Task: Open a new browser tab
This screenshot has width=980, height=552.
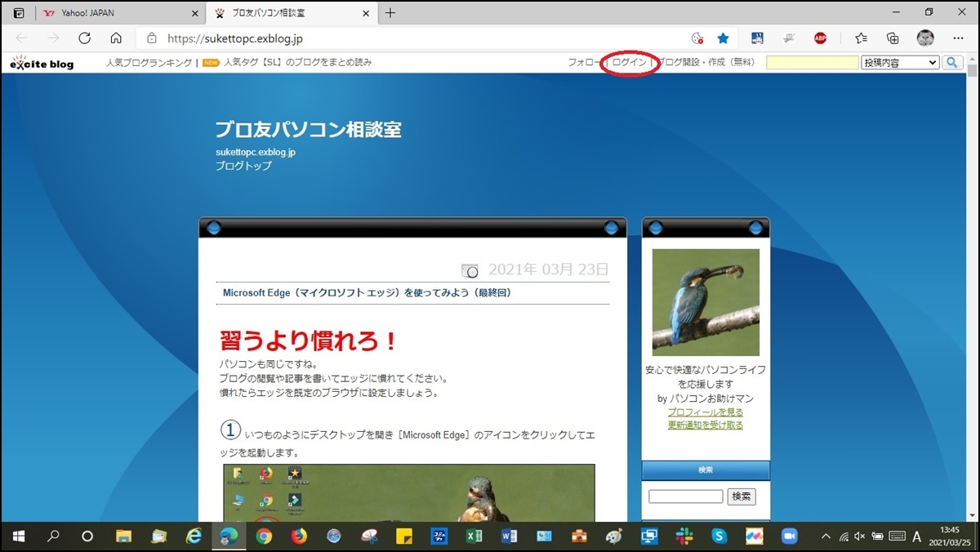Action: [390, 13]
